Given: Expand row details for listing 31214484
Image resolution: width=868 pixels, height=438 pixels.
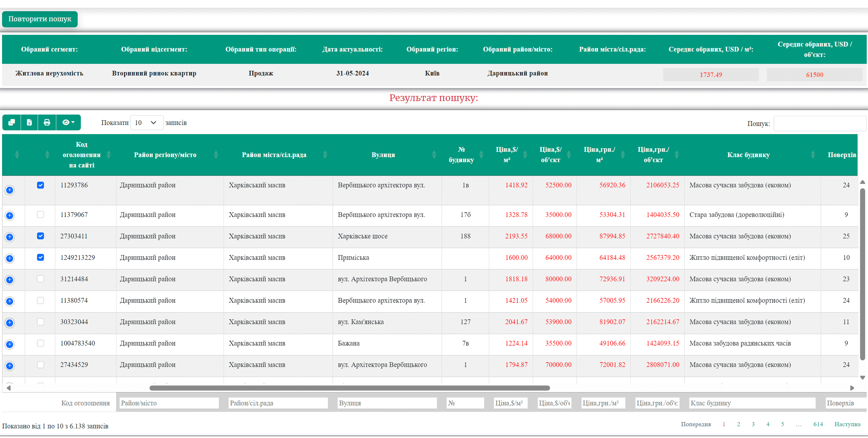Looking at the screenshot, I should (x=9, y=280).
